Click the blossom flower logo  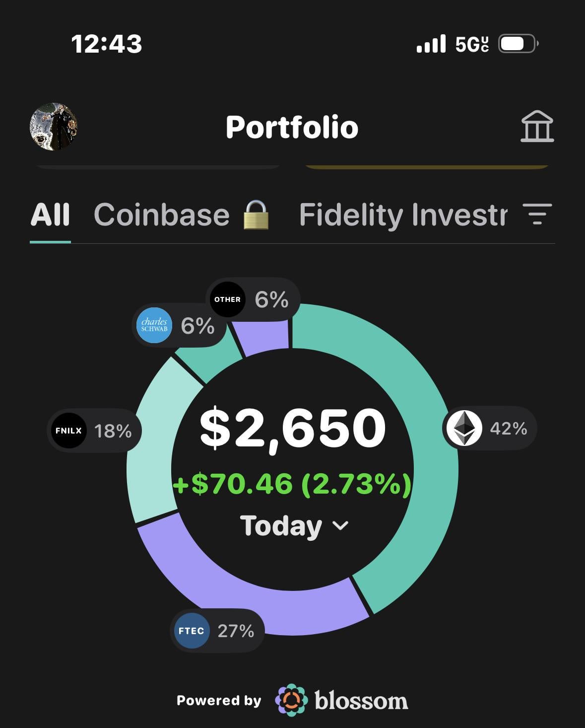pyautogui.click(x=291, y=700)
